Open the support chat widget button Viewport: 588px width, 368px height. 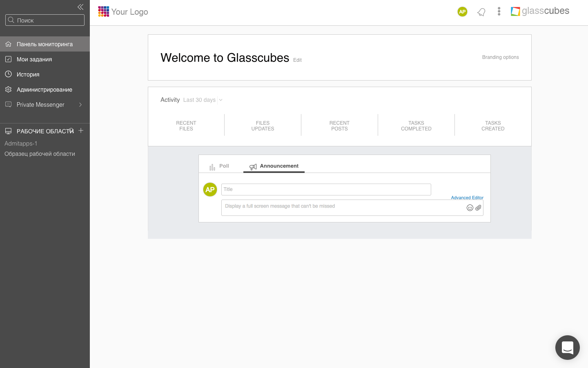568,348
